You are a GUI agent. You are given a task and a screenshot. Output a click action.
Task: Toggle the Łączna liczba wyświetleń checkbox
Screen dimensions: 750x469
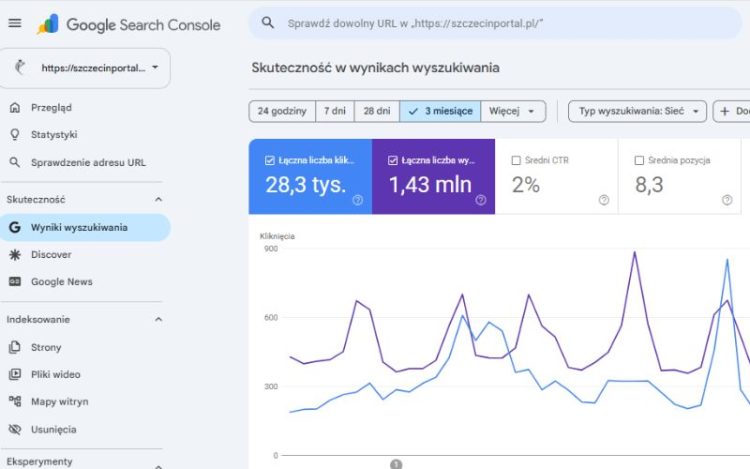tap(393, 160)
